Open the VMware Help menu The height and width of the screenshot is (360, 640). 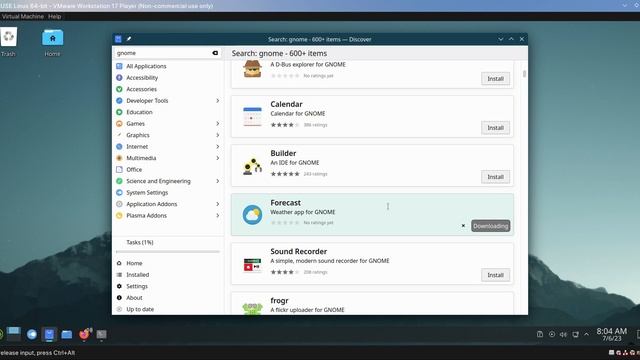(54, 16)
